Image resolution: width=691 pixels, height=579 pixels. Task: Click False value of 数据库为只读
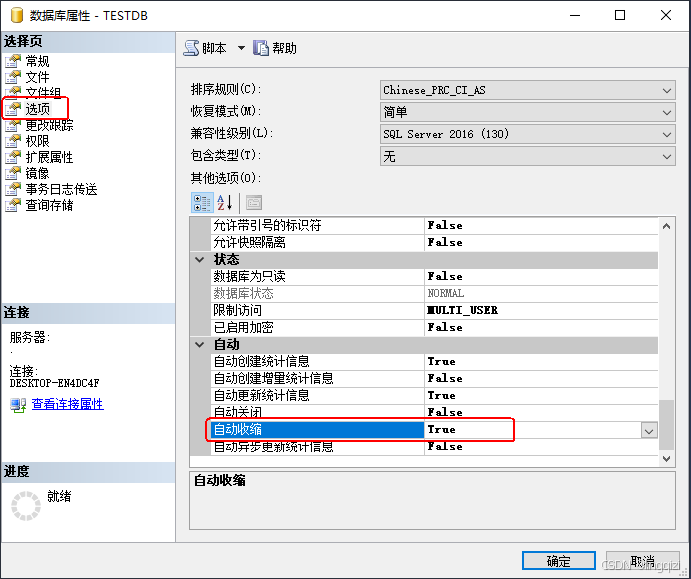(445, 276)
